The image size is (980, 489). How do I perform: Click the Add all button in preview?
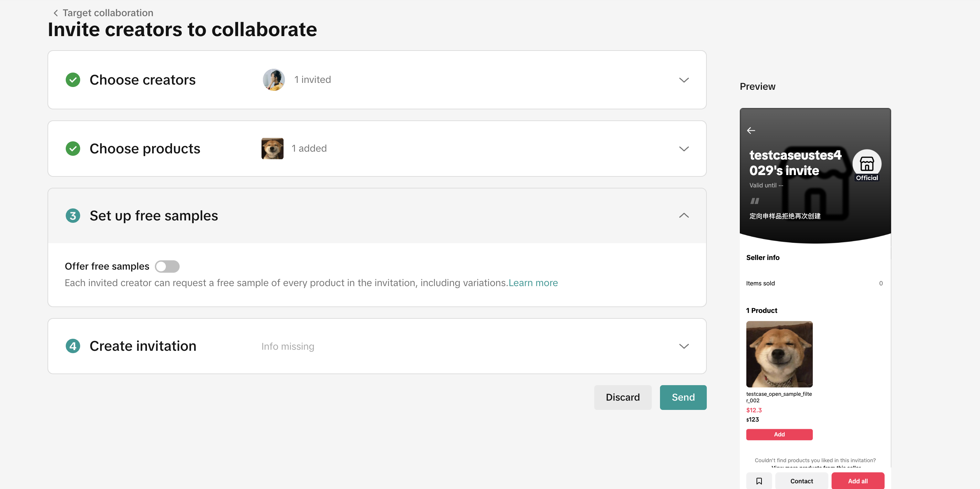[857, 481]
